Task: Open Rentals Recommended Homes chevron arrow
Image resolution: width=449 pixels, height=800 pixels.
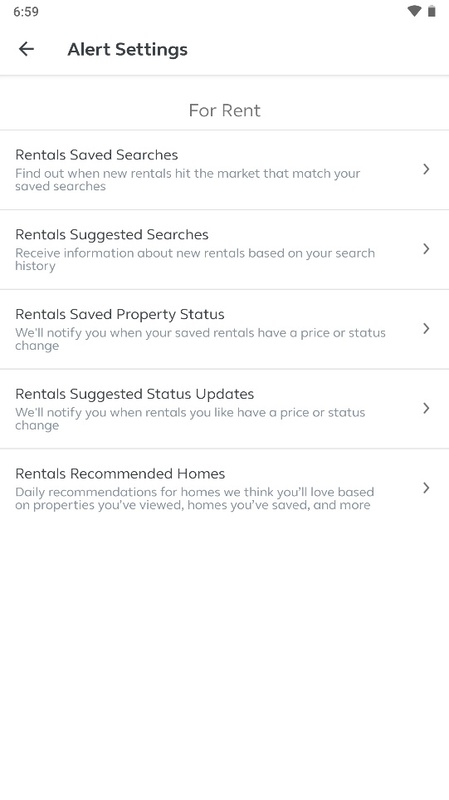Action: tap(427, 488)
